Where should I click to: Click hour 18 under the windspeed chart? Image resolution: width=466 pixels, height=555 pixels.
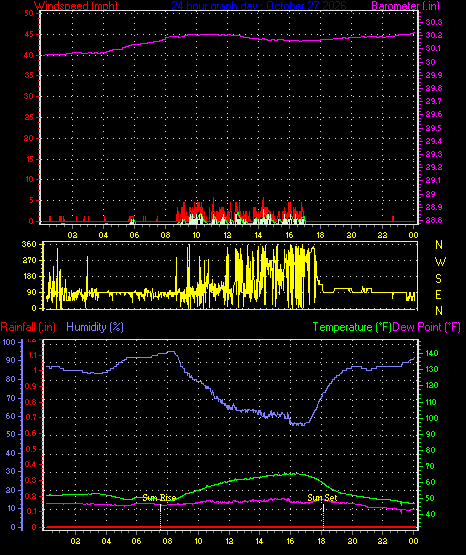coord(320,235)
